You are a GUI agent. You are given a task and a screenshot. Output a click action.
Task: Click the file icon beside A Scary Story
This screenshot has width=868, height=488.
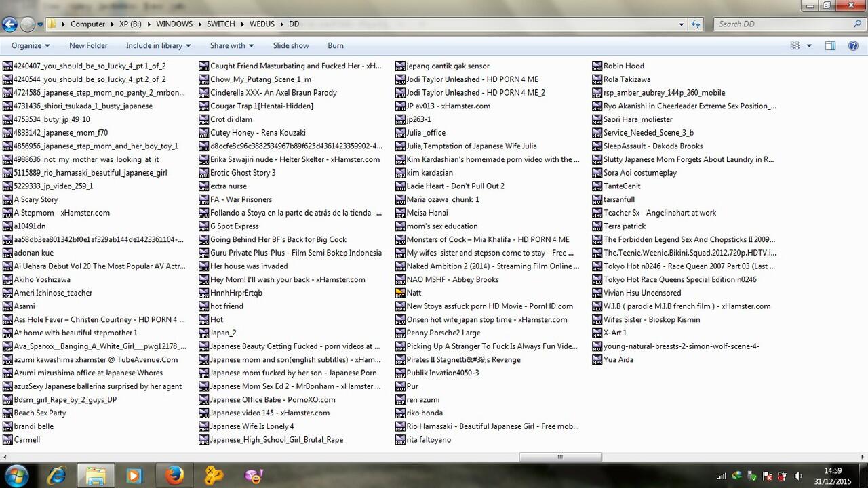point(7,199)
